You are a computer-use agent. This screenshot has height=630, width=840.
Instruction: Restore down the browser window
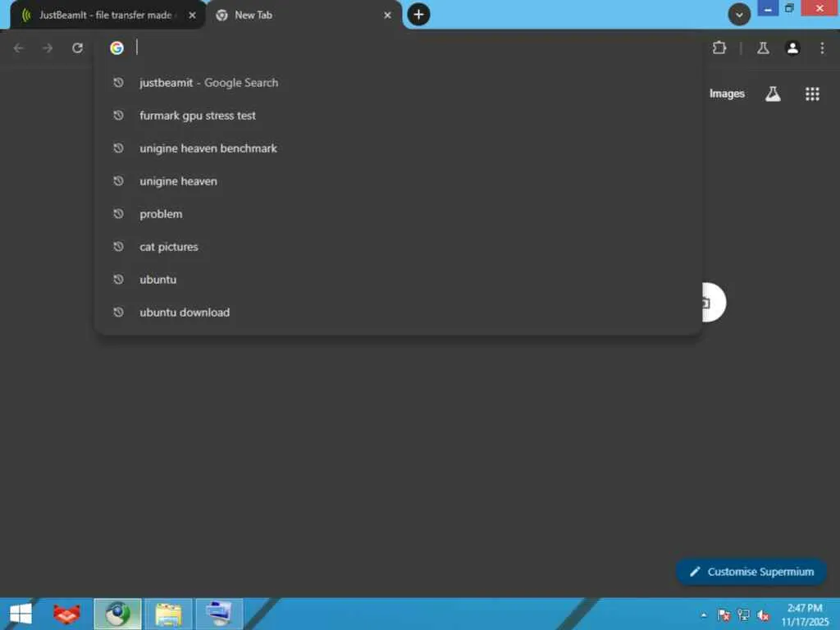(789, 8)
